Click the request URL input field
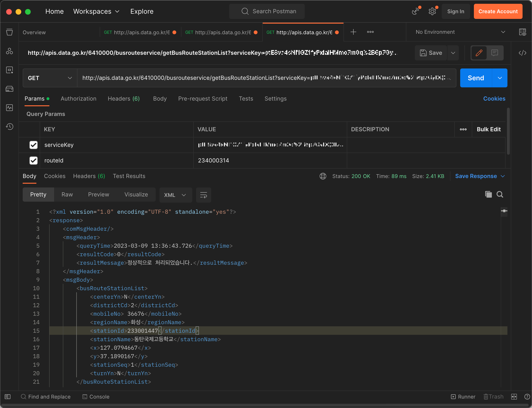The height and width of the screenshot is (408, 532). click(x=266, y=78)
